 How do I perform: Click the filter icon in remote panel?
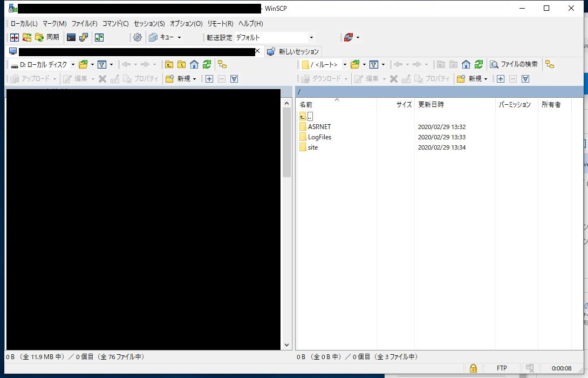[x=373, y=65]
